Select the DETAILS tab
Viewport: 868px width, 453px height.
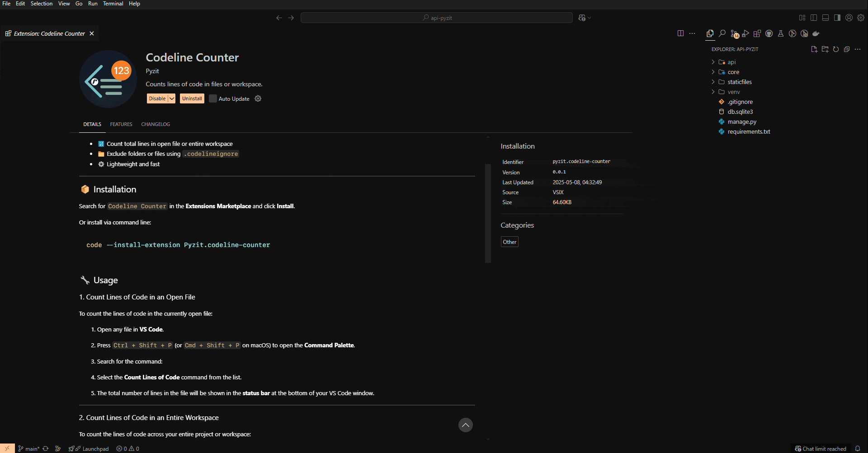[92, 124]
